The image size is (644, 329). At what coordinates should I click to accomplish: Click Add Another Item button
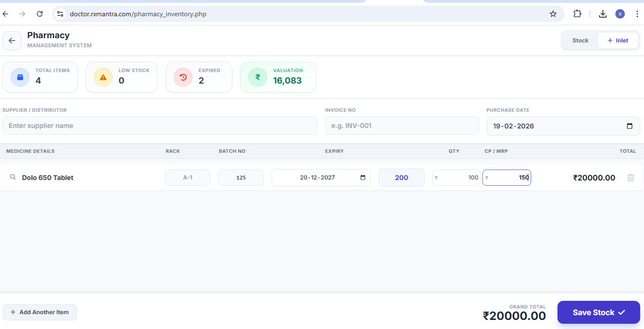coord(40,312)
